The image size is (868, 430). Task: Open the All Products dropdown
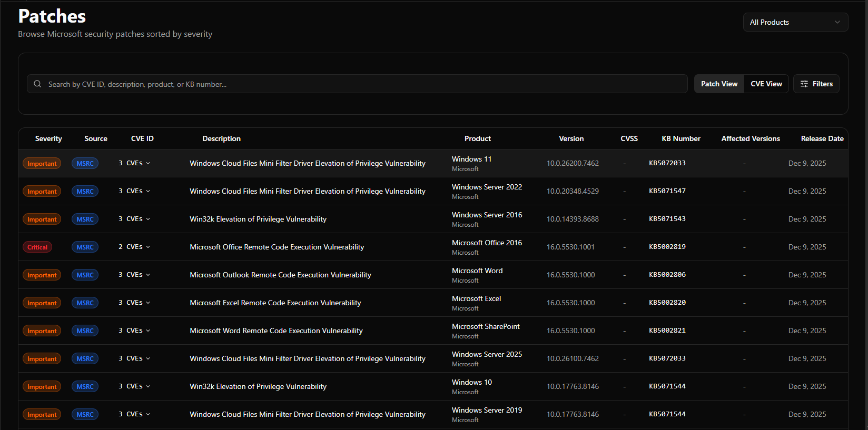(x=795, y=22)
